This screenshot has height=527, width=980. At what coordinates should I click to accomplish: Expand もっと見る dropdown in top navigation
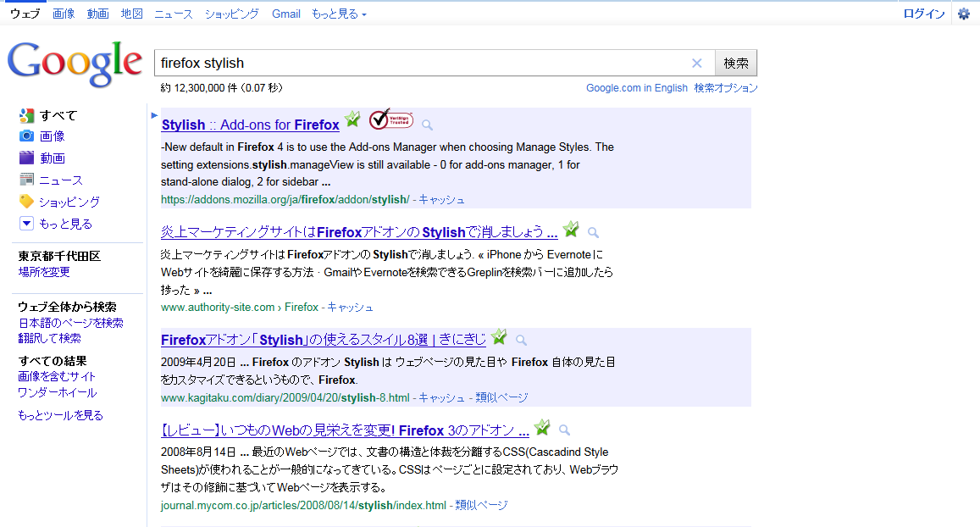coord(339,14)
